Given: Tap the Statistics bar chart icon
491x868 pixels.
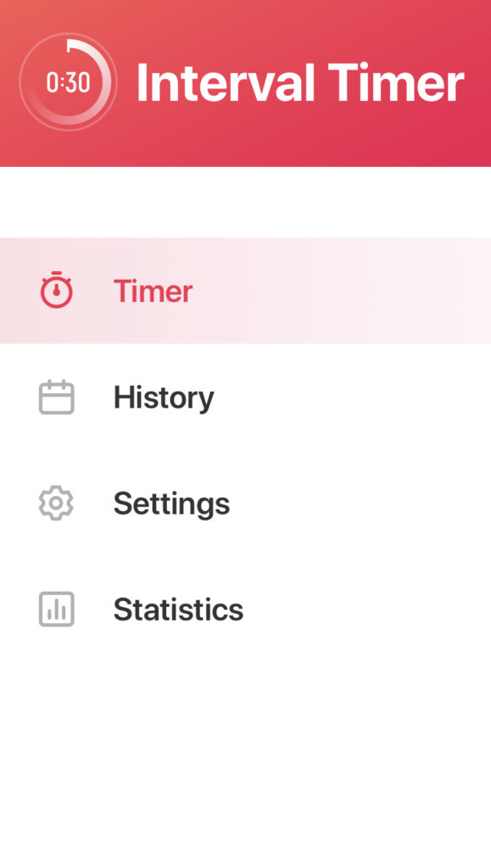Looking at the screenshot, I should [57, 609].
